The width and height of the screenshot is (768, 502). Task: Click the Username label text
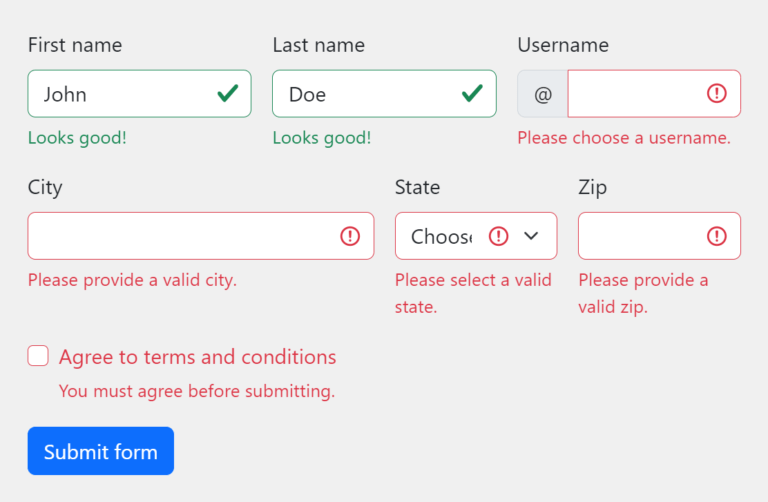tap(563, 45)
